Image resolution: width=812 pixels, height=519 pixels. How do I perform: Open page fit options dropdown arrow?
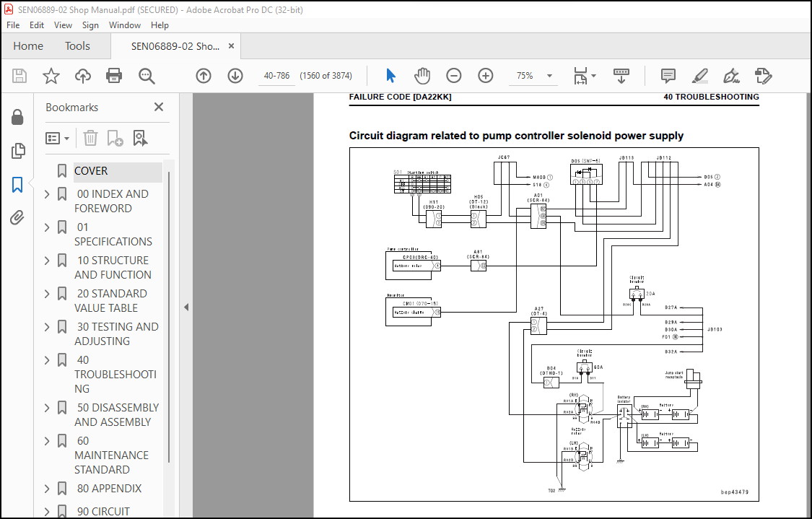click(593, 76)
